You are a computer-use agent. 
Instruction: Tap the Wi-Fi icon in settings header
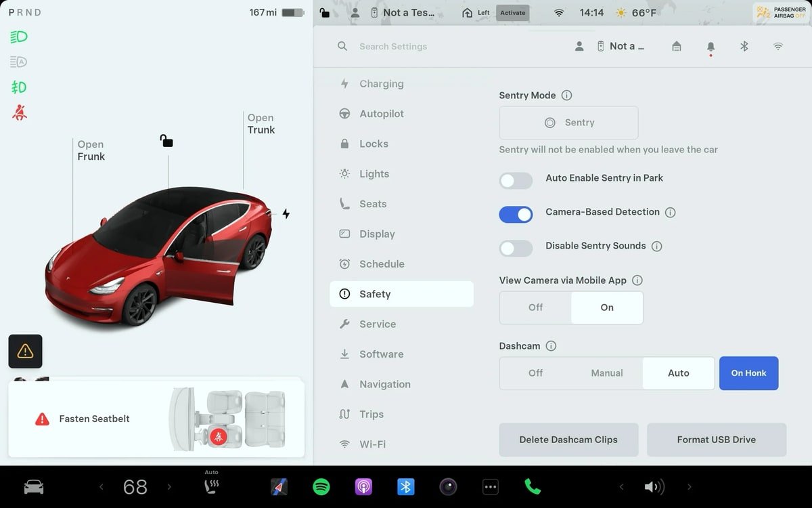tap(778, 46)
